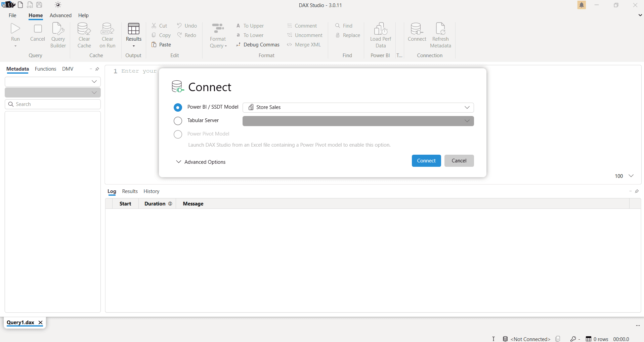Open the Help ribbon tab
The image size is (644, 342).
(83, 15)
